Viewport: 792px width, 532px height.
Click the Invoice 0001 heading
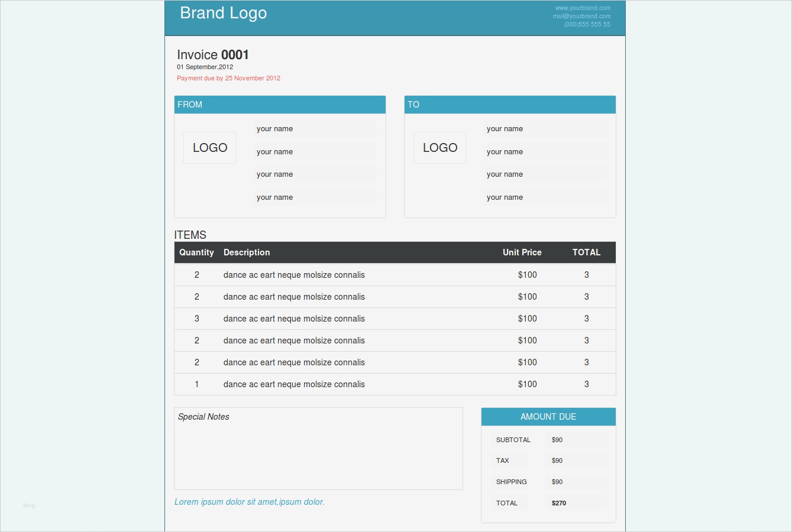point(213,55)
